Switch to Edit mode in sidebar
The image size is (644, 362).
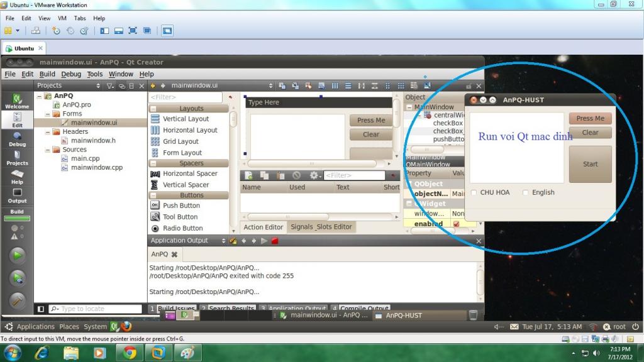coord(17,120)
